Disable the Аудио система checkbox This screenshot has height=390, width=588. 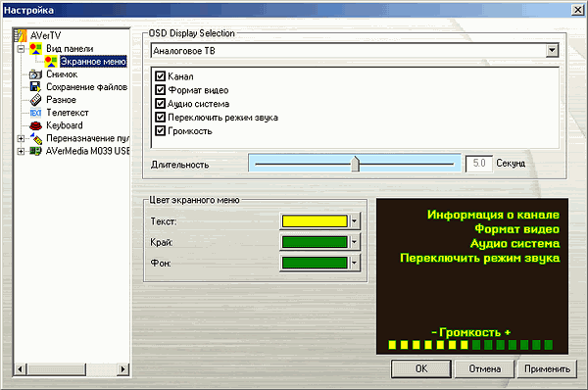tap(160, 104)
